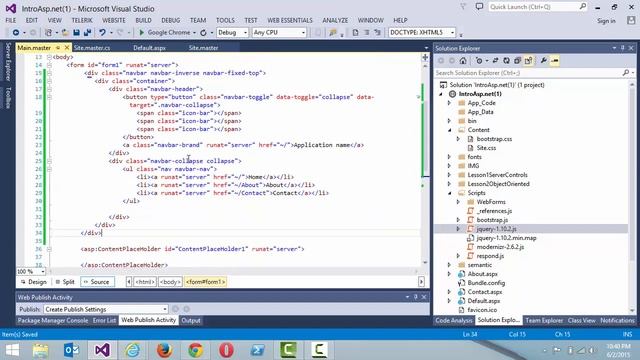The height and width of the screenshot is (360, 640).
Task: Open the Any CPU platform dropdown
Action: coord(303,32)
